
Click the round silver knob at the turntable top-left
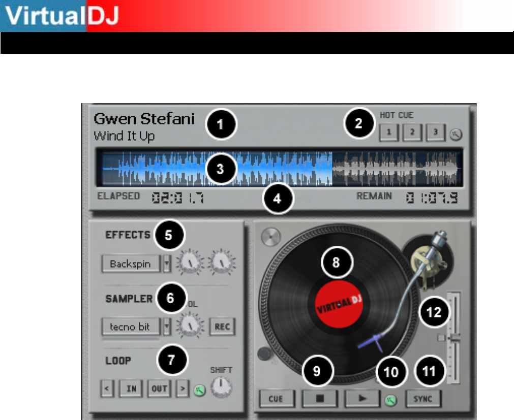tap(271, 237)
